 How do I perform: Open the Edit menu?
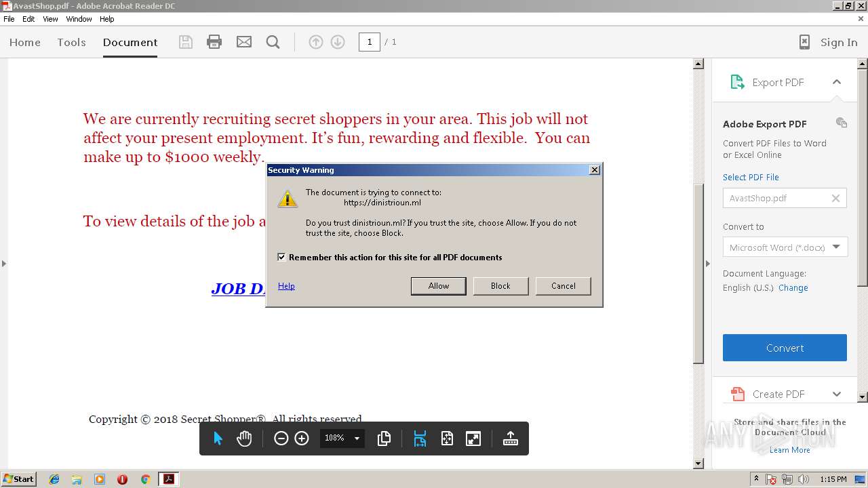[x=28, y=19]
